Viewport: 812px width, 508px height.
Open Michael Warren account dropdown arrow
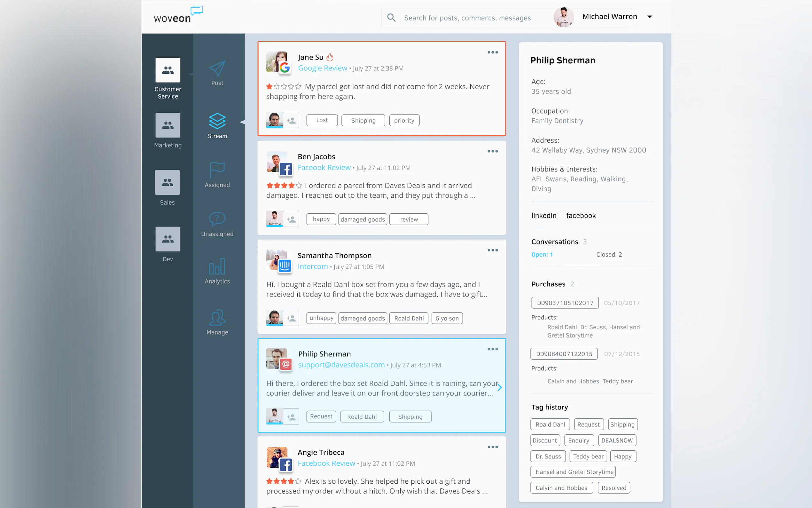(x=650, y=17)
